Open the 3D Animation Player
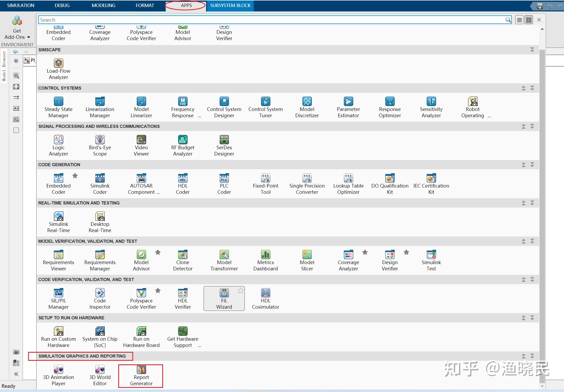564x392 pixels. coord(58,375)
